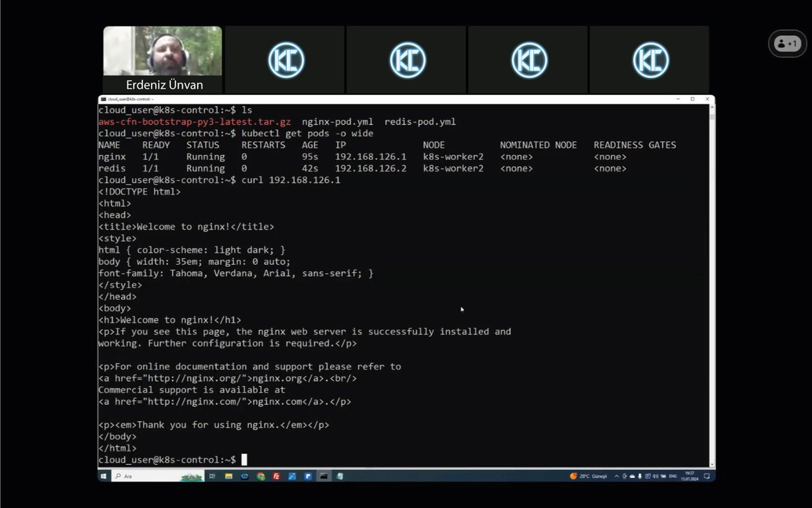Select the active terminal icon in taskbar
Image resolution: width=812 pixels, height=508 pixels.
(x=323, y=477)
